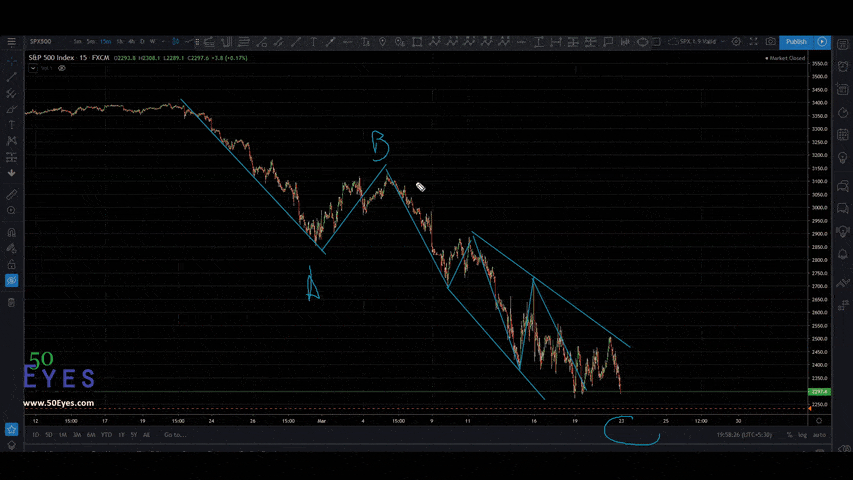Select the zoom in tool
Screen dimensions: 853x480
11,211
